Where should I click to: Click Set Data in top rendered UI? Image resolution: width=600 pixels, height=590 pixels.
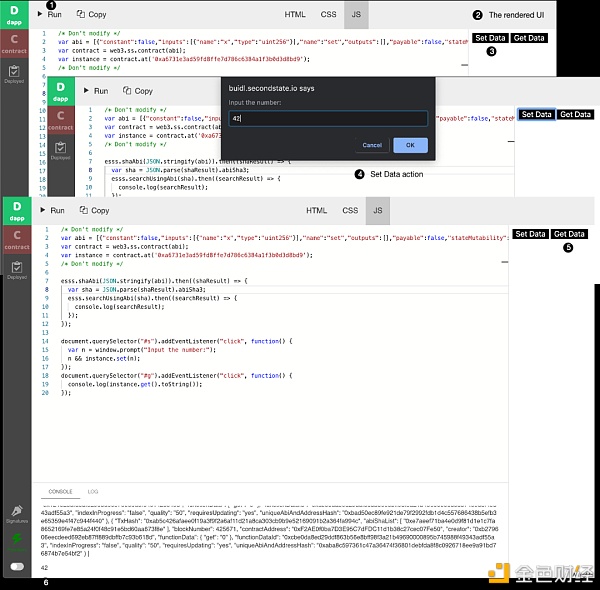tap(490, 38)
